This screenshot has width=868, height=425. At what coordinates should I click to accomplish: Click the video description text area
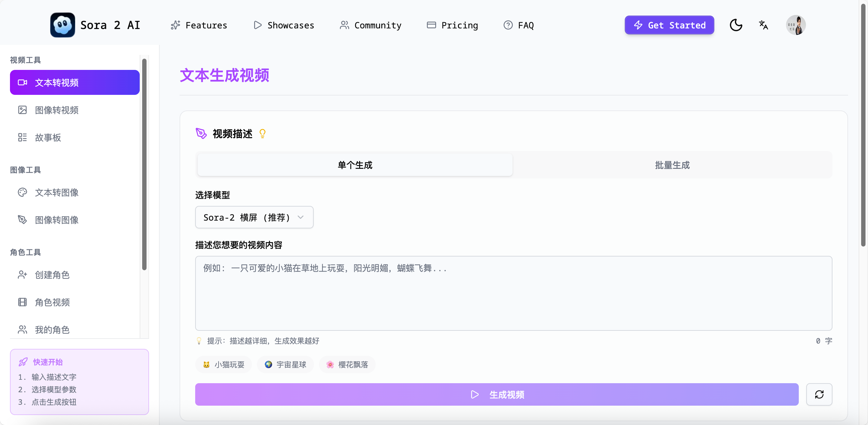click(x=514, y=293)
